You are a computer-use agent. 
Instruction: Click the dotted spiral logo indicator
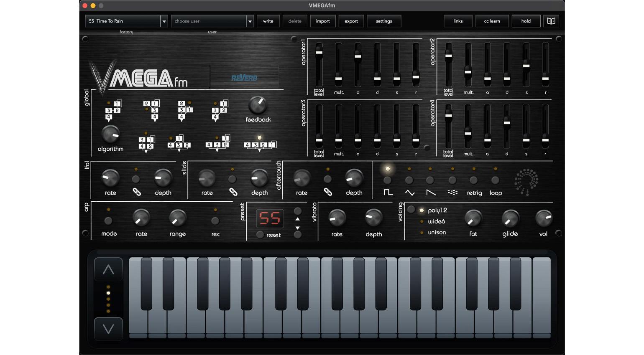pyautogui.click(x=526, y=182)
